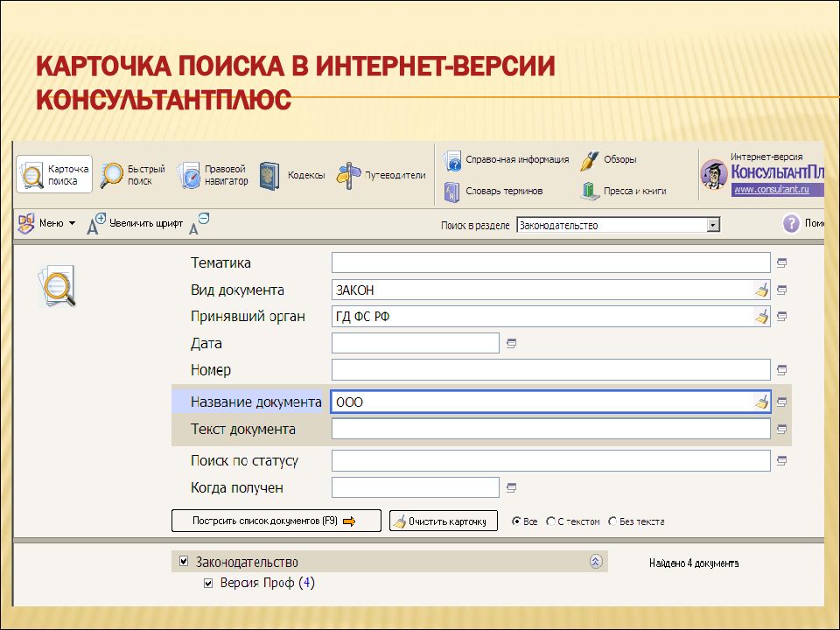Open Справочная информация
Viewport: 840px width, 630px height.
click(x=506, y=159)
